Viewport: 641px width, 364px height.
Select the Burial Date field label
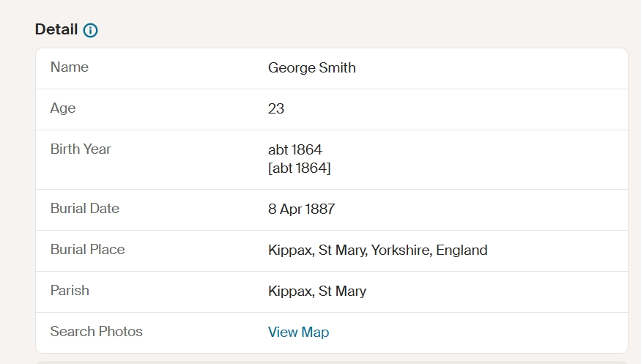(x=85, y=208)
